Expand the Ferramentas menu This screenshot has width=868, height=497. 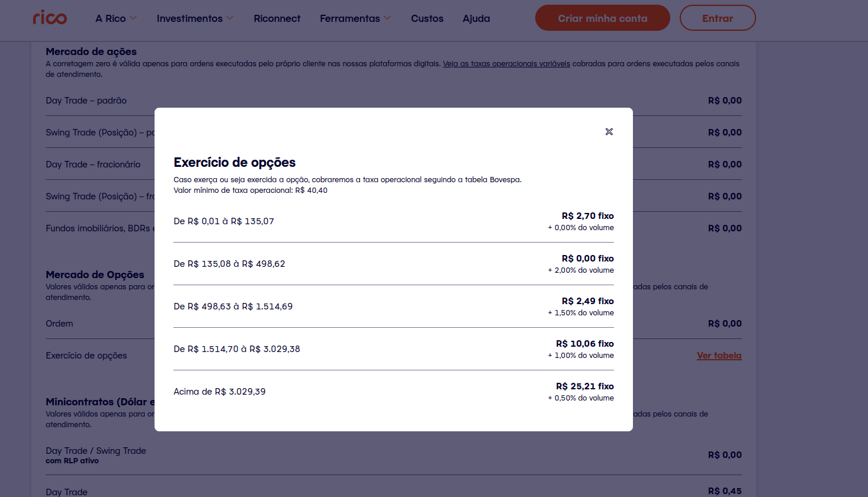(x=355, y=18)
